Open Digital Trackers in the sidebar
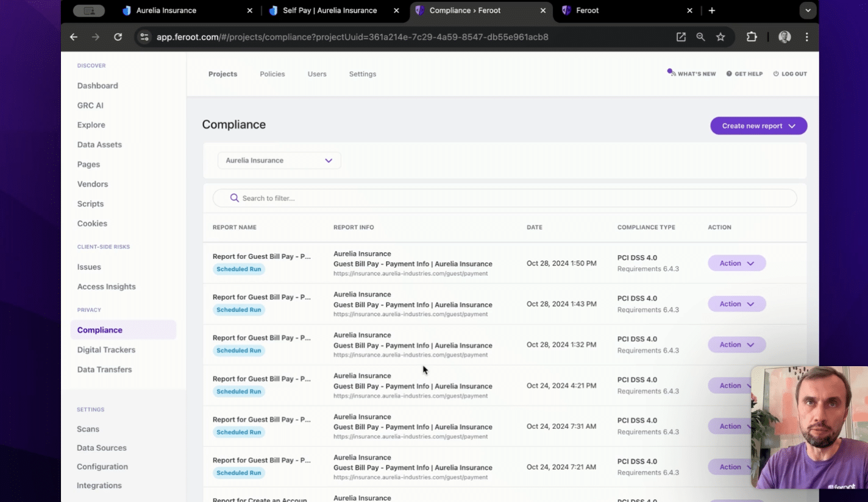868x502 pixels. (x=107, y=349)
